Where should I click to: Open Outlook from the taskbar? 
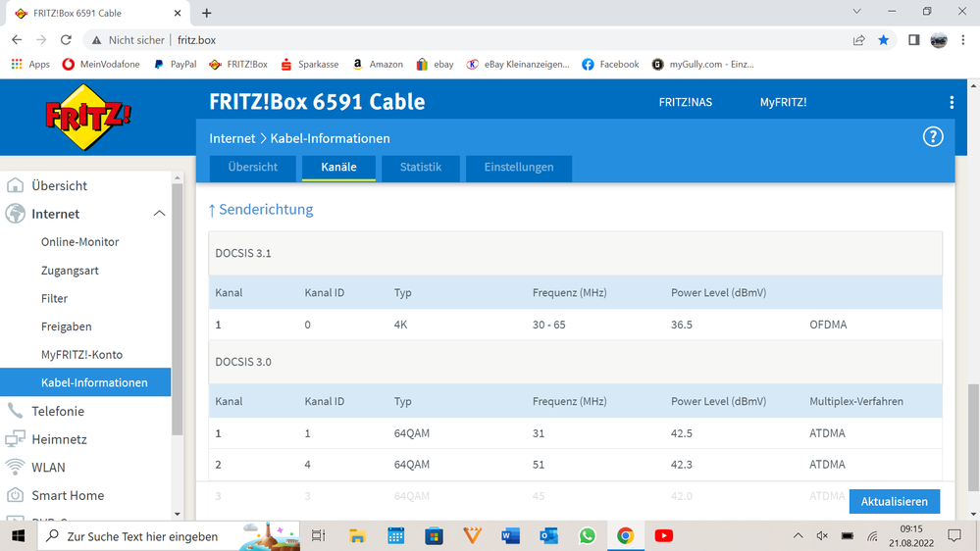tap(548, 535)
